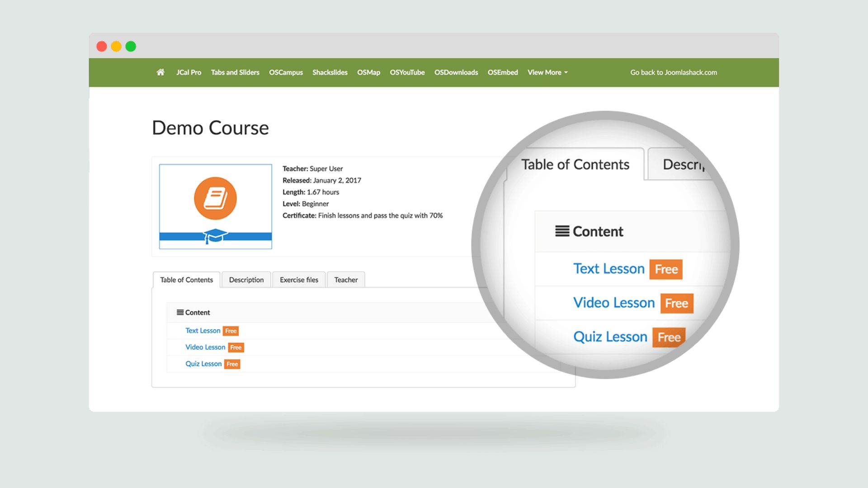Select OSCampus in the navigation bar
Screen dimensions: 868x488
point(286,72)
